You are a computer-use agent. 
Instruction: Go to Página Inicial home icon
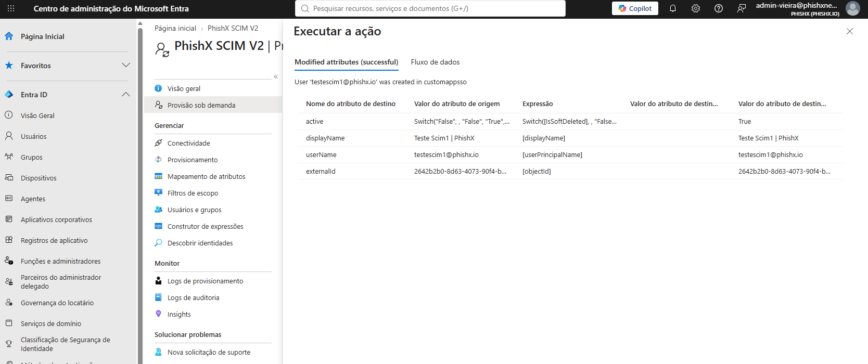(x=9, y=36)
